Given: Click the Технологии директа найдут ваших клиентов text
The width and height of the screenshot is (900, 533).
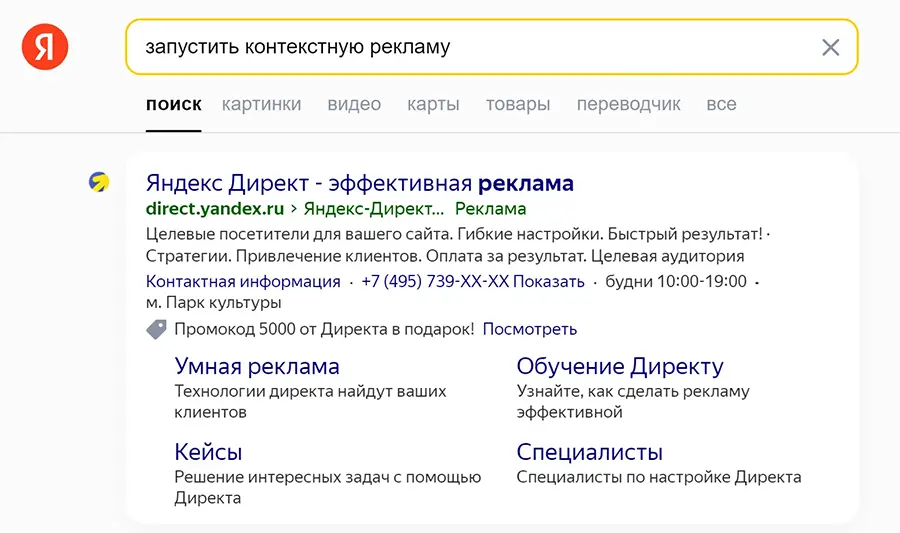Looking at the screenshot, I should tap(311, 402).
